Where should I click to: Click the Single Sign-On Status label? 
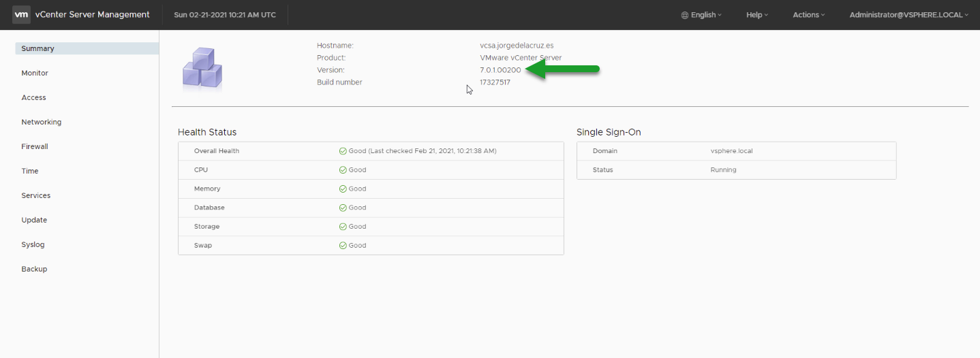(x=603, y=170)
